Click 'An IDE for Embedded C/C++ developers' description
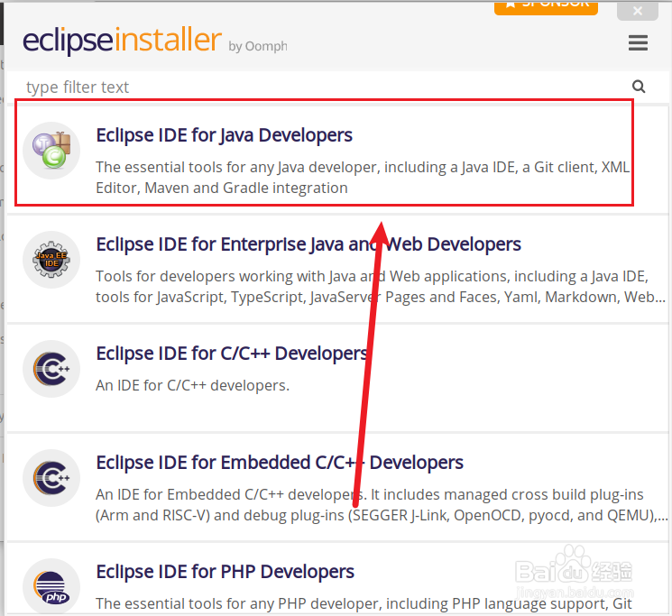This screenshot has width=672, height=616. (382, 505)
